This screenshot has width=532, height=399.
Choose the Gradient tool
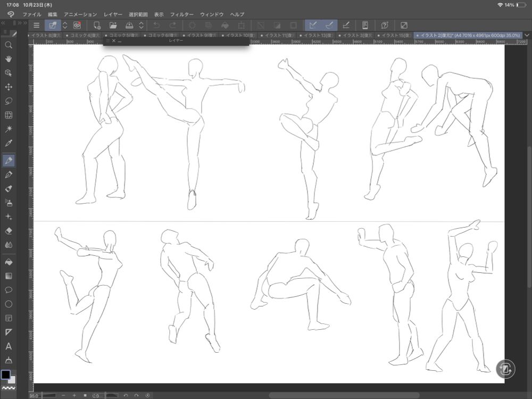9,276
